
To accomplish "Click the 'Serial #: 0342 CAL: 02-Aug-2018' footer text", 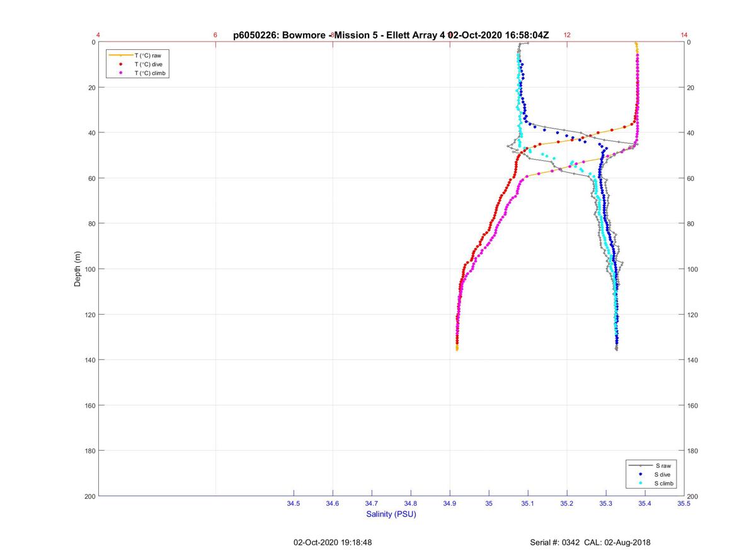I will pyautogui.click(x=590, y=542).
